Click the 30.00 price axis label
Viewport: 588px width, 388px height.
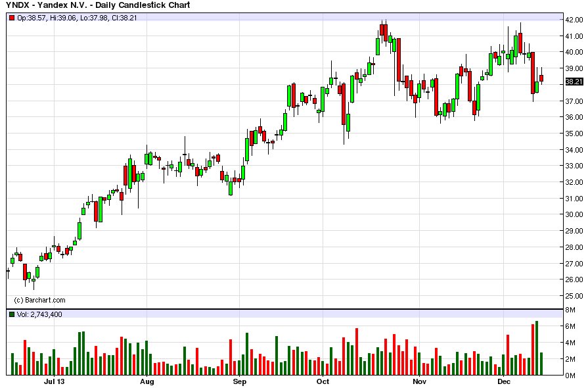point(574,214)
